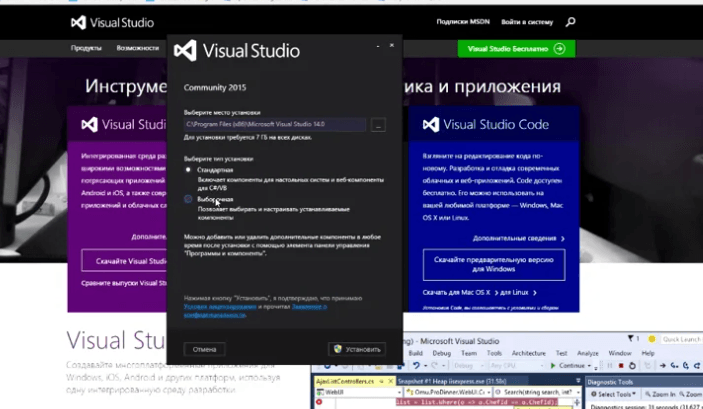This screenshot has height=409, width=703.
Task: Click the Установить install button
Action: click(357, 349)
